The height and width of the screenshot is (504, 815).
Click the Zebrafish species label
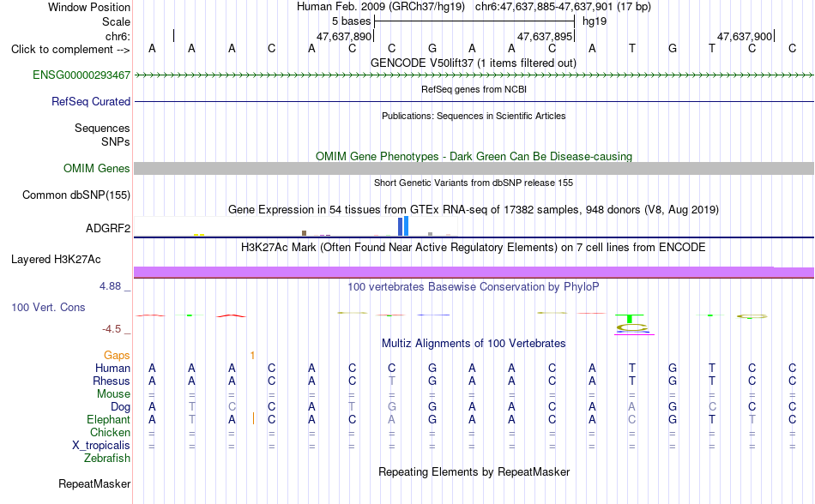click(x=107, y=459)
